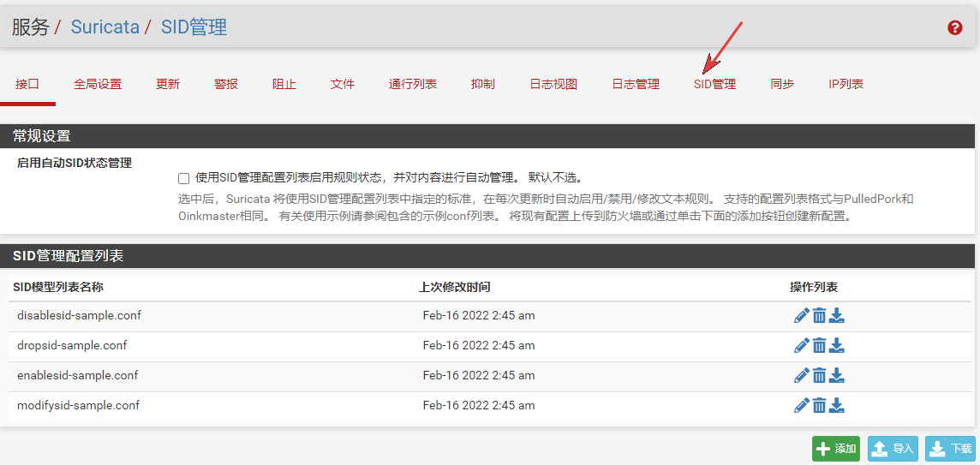Go to the 日志视图 tab
Image resolution: width=980 pixels, height=465 pixels.
pos(553,84)
